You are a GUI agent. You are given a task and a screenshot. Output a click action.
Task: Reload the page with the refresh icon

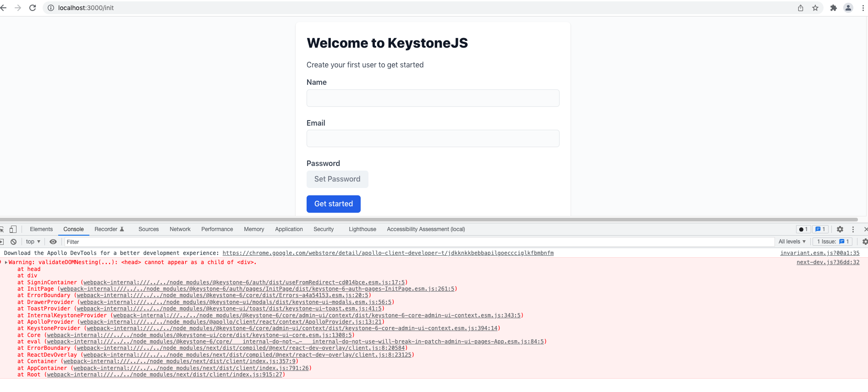(33, 8)
